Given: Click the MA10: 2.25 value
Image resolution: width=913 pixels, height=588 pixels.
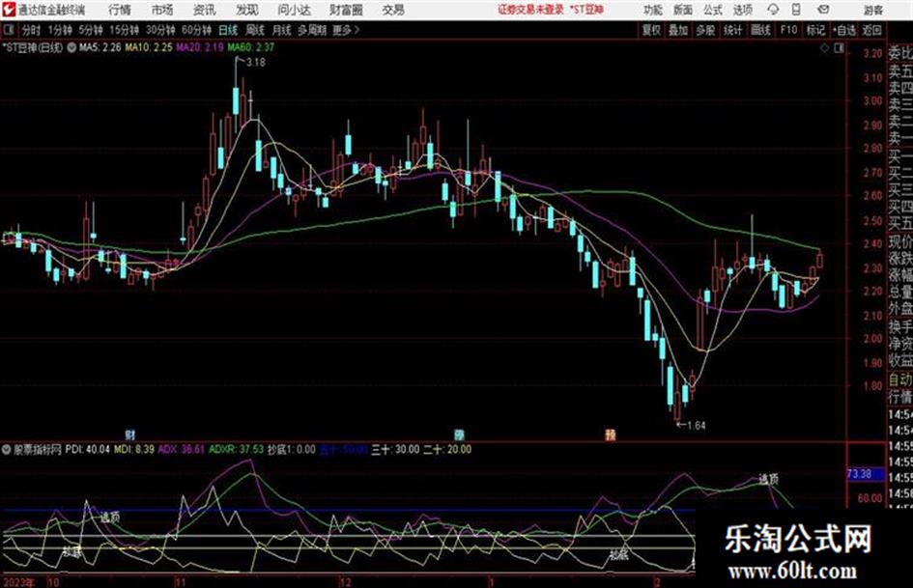Looking at the screenshot, I should [149, 47].
